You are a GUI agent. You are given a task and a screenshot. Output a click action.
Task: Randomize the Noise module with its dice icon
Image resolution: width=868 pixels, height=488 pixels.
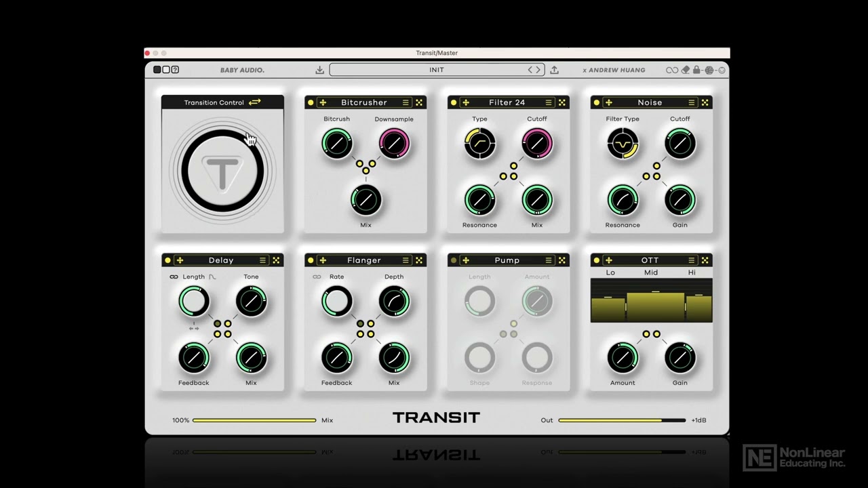(705, 102)
